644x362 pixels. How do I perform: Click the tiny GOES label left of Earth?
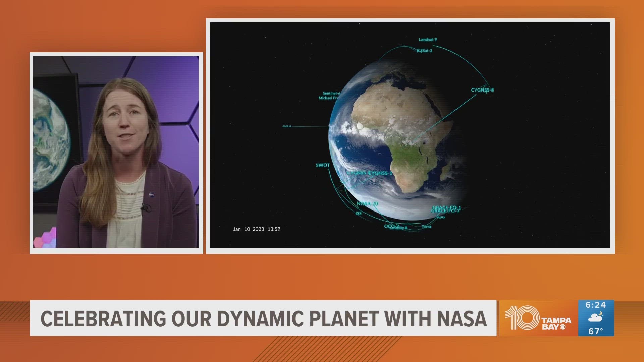pyautogui.click(x=287, y=126)
